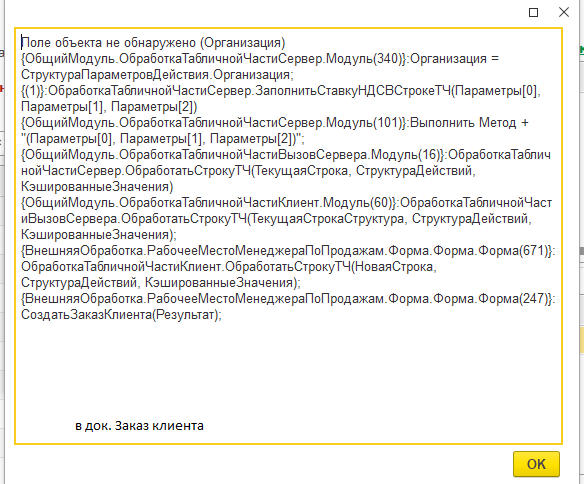Click the line containing ОбработатьСтрокуТЧ(НоваяСтрока,
Image resolution: width=584 pixels, height=484 pixels.
tap(229, 267)
